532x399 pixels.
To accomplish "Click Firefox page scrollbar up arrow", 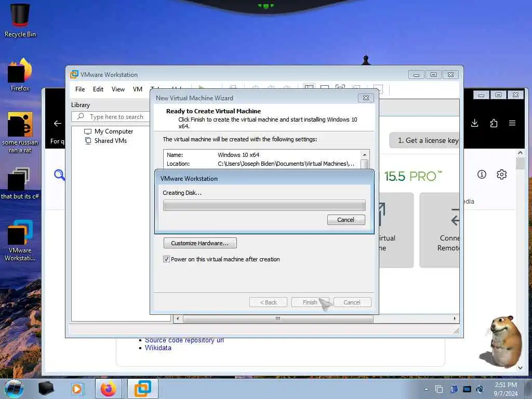I will tap(521, 153).
